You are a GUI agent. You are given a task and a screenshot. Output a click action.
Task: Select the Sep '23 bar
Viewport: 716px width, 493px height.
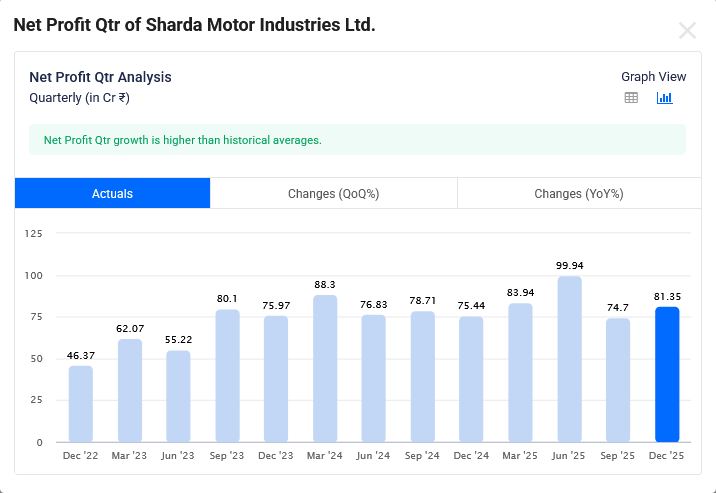pos(227,375)
